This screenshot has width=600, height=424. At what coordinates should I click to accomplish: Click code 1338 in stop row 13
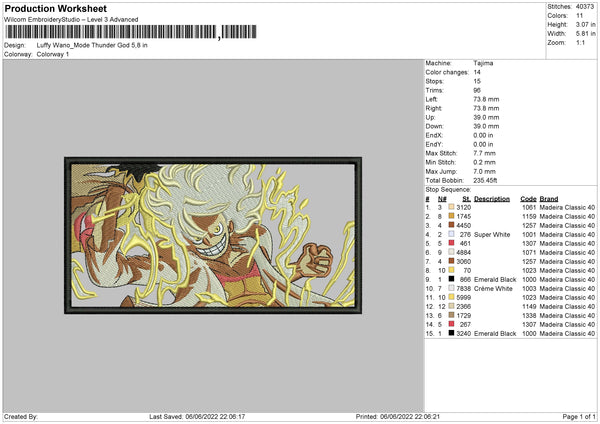coord(529,315)
